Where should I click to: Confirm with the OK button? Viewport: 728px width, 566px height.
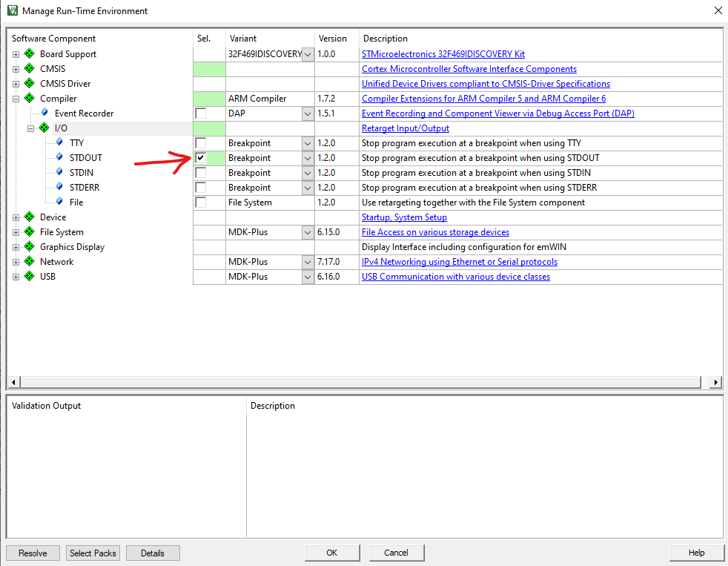coord(332,553)
